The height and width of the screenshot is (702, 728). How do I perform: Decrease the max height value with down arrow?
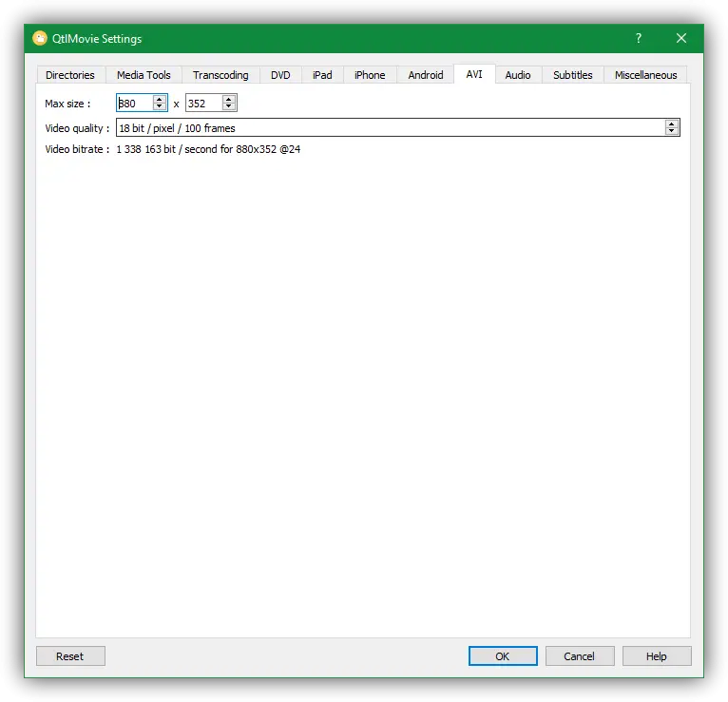tap(228, 106)
